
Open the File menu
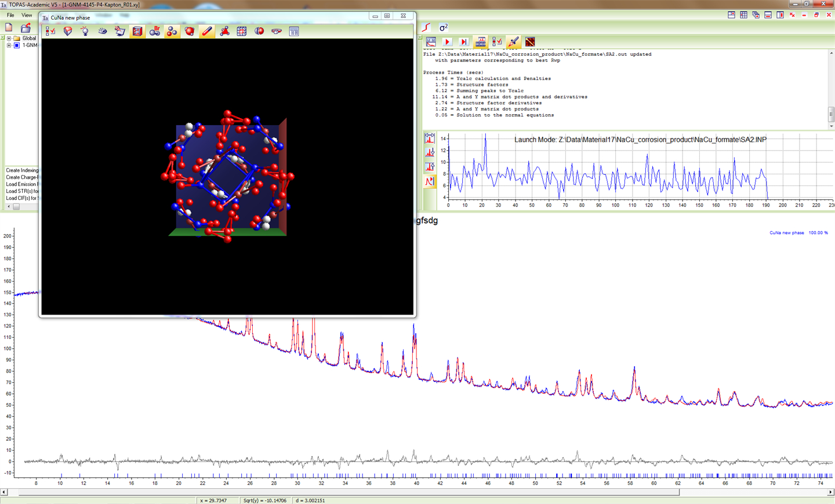[10, 15]
